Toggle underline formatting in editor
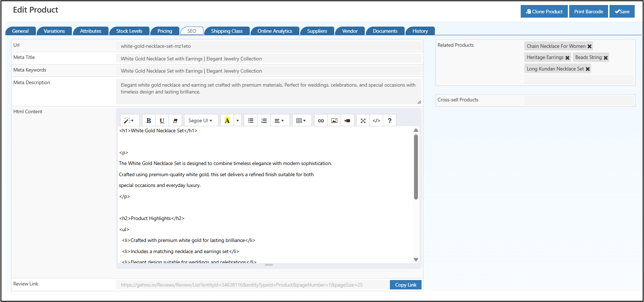644x302 pixels. tap(162, 120)
